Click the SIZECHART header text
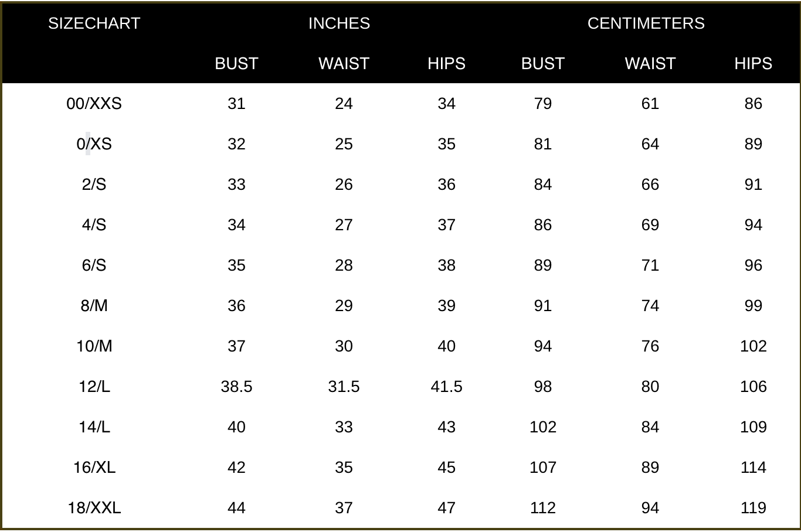801x532 pixels. click(x=94, y=23)
